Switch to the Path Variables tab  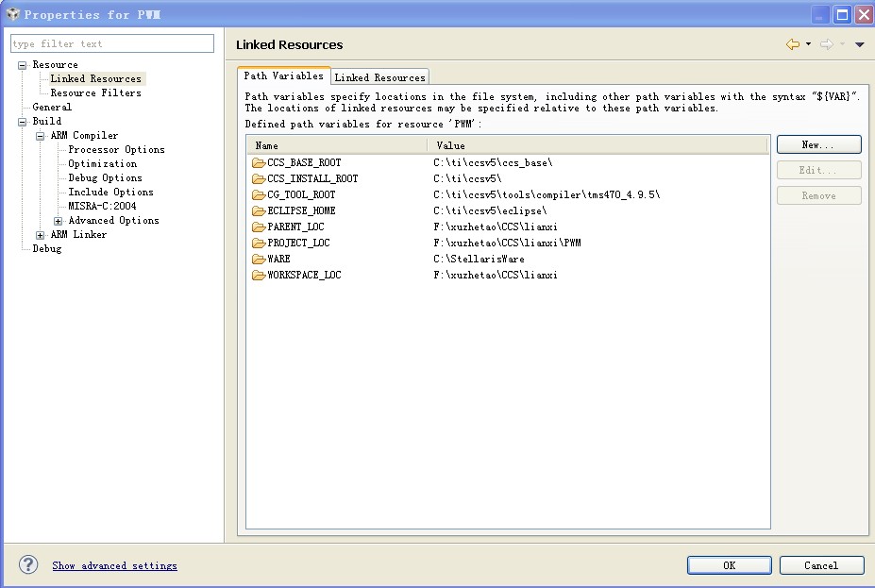coord(283,76)
